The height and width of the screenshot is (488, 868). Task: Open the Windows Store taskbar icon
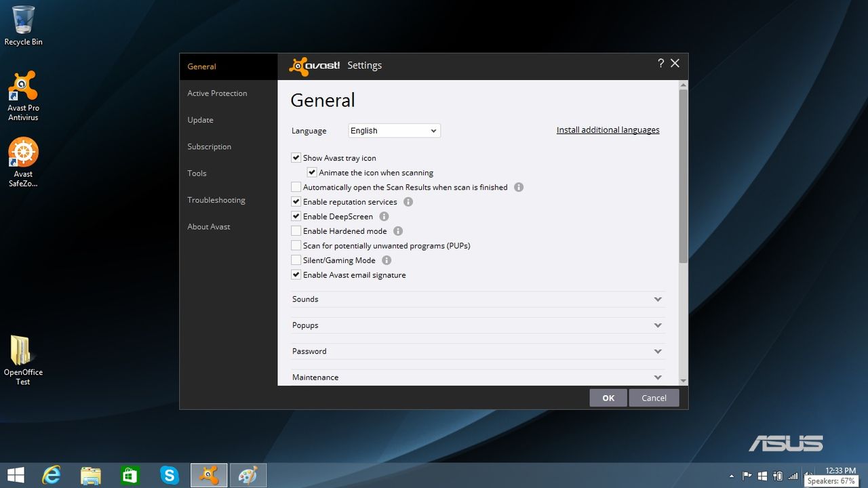pos(130,475)
